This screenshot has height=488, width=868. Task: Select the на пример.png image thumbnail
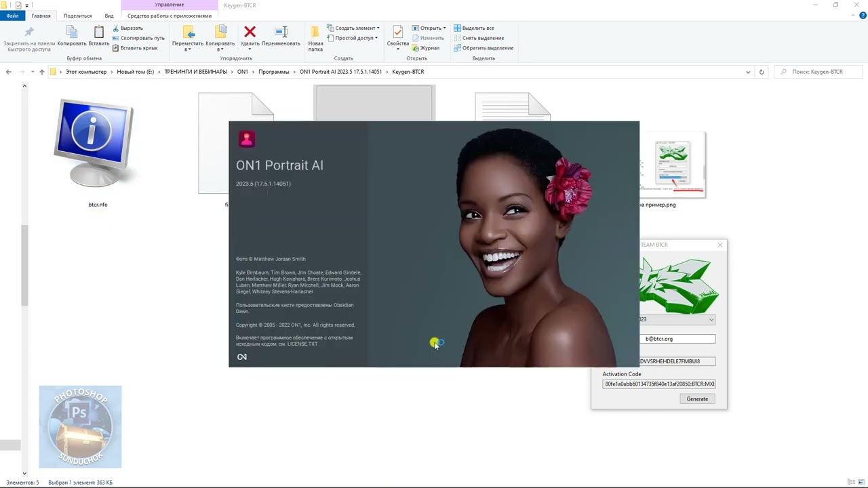point(673,166)
